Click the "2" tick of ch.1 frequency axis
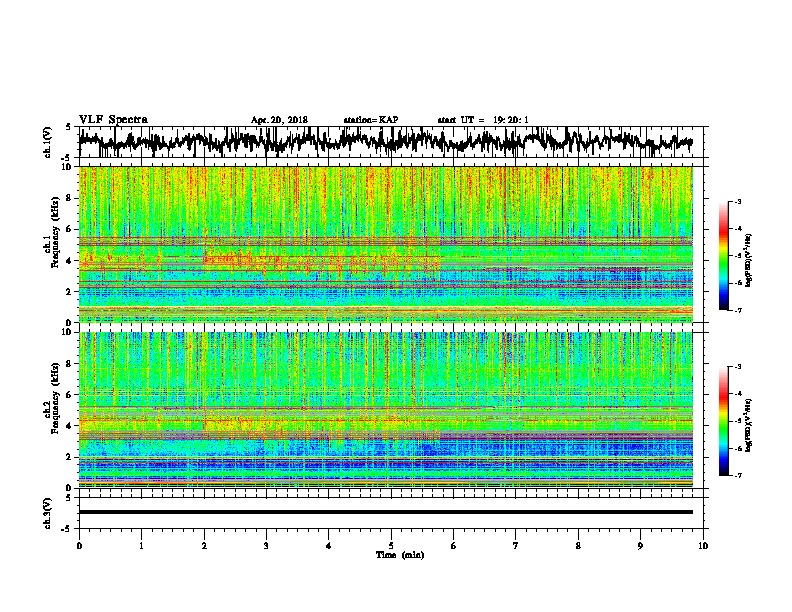 tap(69, 291)
